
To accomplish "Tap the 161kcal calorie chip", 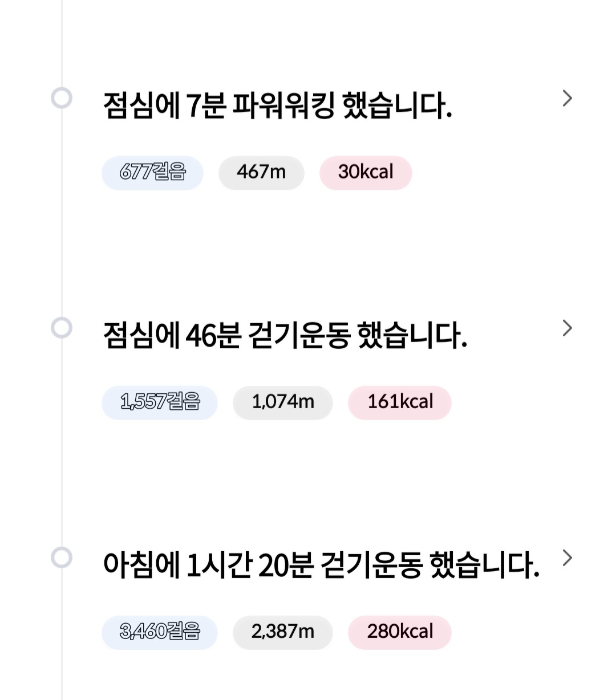I will point(400,402).
